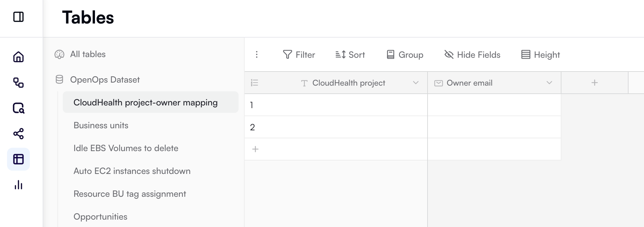The height and width of the screenshot is (227, 644).
Task: Select the Tables icon in the left sidebar
Action: [x=18, y=159]
